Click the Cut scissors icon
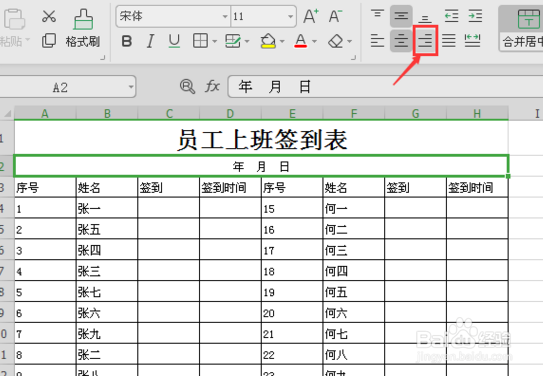Image resolution: width=543 pixels, height=376 pixels. click(49, 16)
